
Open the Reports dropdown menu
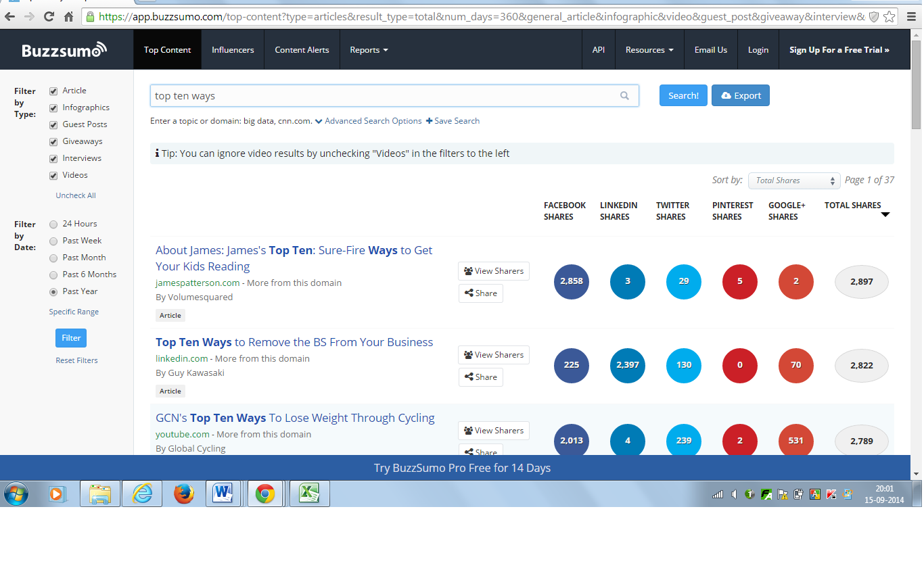pyautogui.click(x=369, y=50)
